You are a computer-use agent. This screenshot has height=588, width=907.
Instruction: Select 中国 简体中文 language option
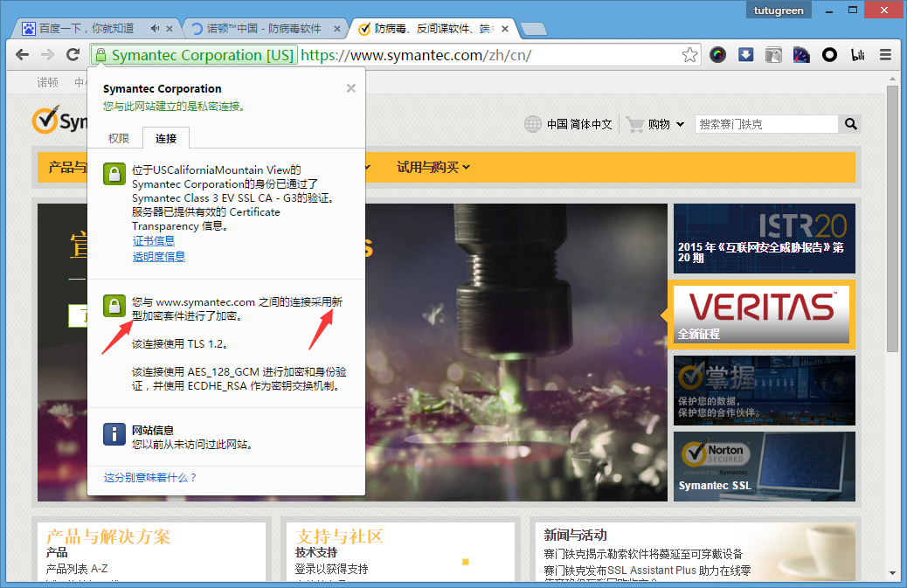[579, 124]
